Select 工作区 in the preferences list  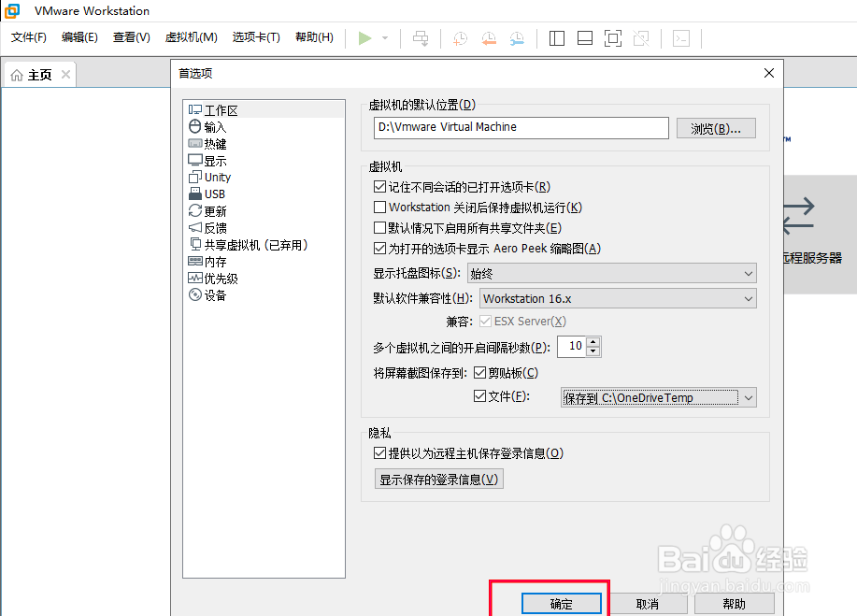pos(265,110)
